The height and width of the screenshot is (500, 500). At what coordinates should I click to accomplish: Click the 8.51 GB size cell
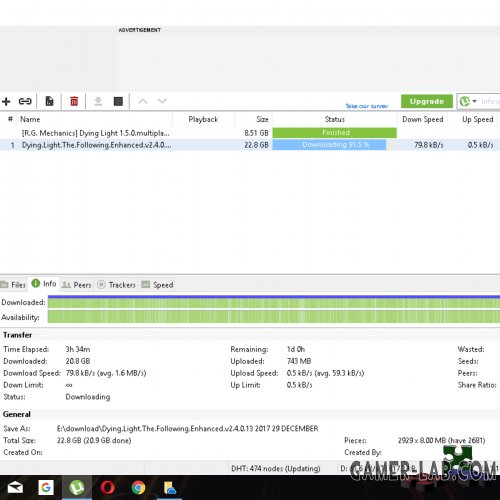[256, 133]
